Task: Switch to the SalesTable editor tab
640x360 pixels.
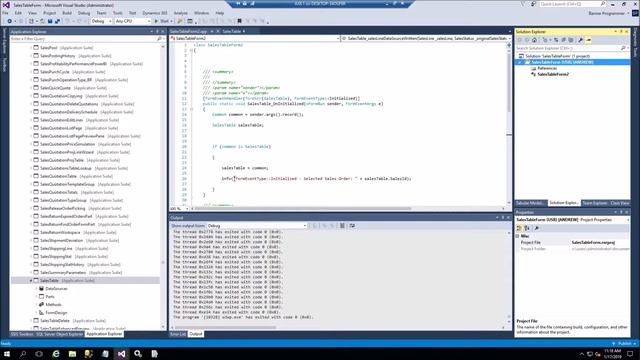Action: point(231,31)
